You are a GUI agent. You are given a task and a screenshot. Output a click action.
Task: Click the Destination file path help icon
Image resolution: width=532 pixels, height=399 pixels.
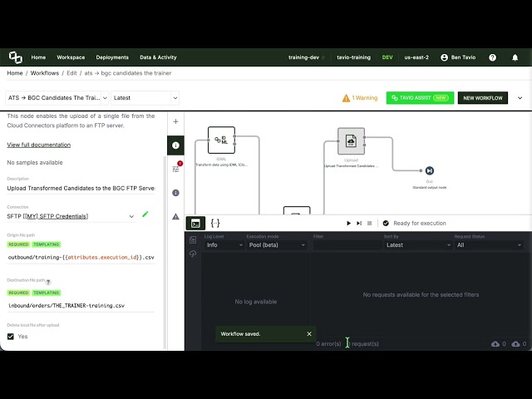tap(48, 282)
